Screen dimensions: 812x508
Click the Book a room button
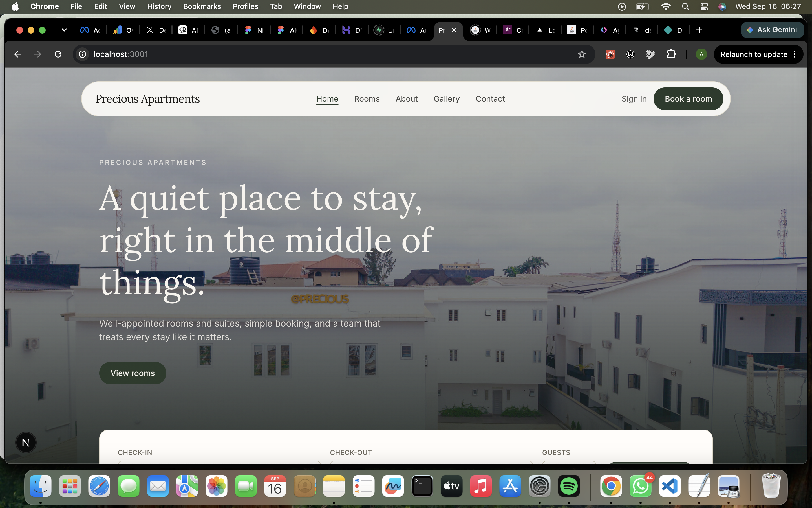(x=688, y=99)
